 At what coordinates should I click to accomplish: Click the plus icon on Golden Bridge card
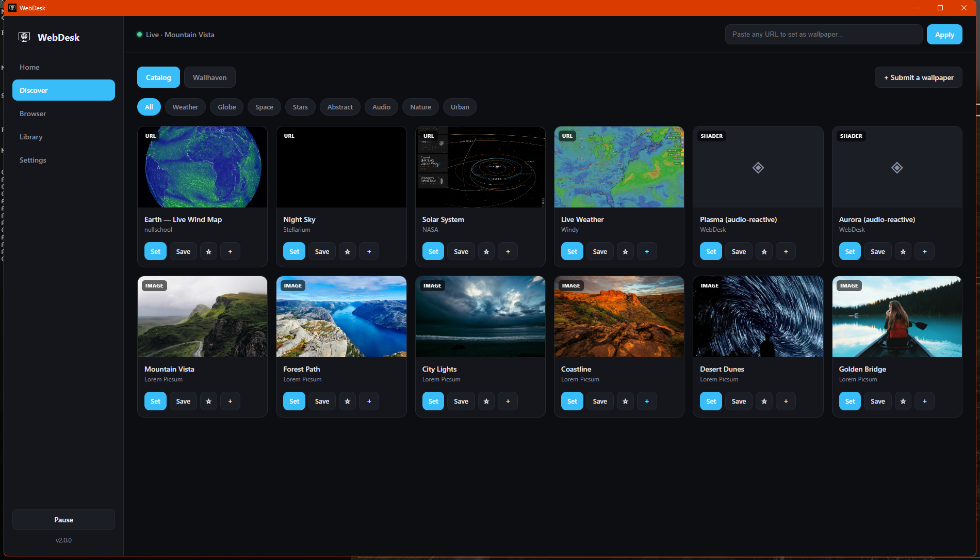925,401
